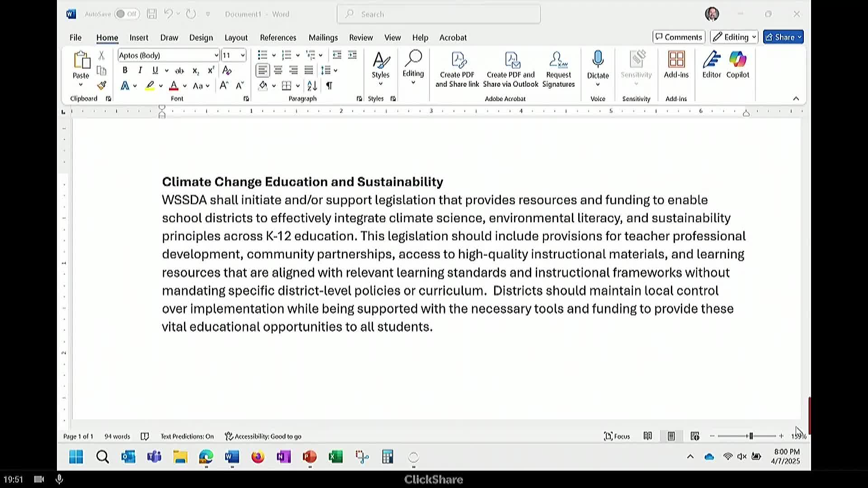Click the Sort icon in Paragraph group

[312, 85]
